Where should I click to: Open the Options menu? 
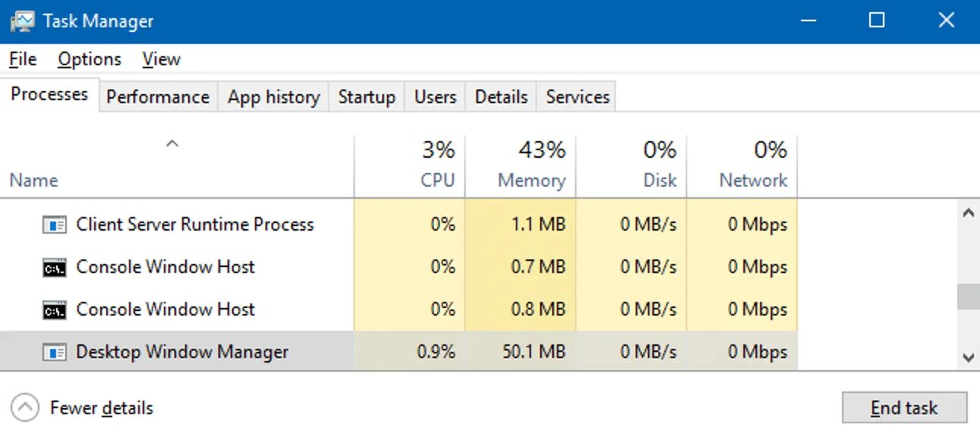coord(90,59)
